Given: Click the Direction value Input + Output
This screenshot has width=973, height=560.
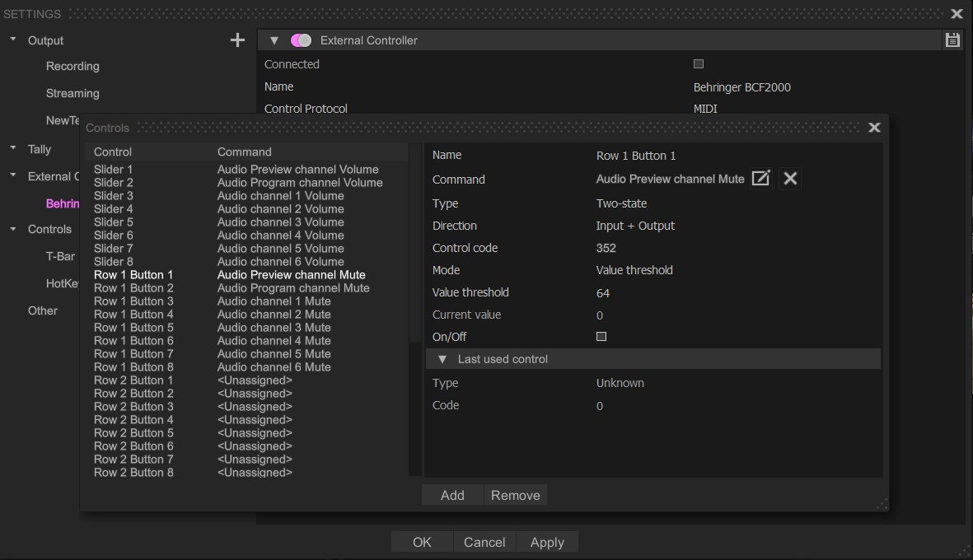Looking at the screenshot, I should (x=635, y=226).
